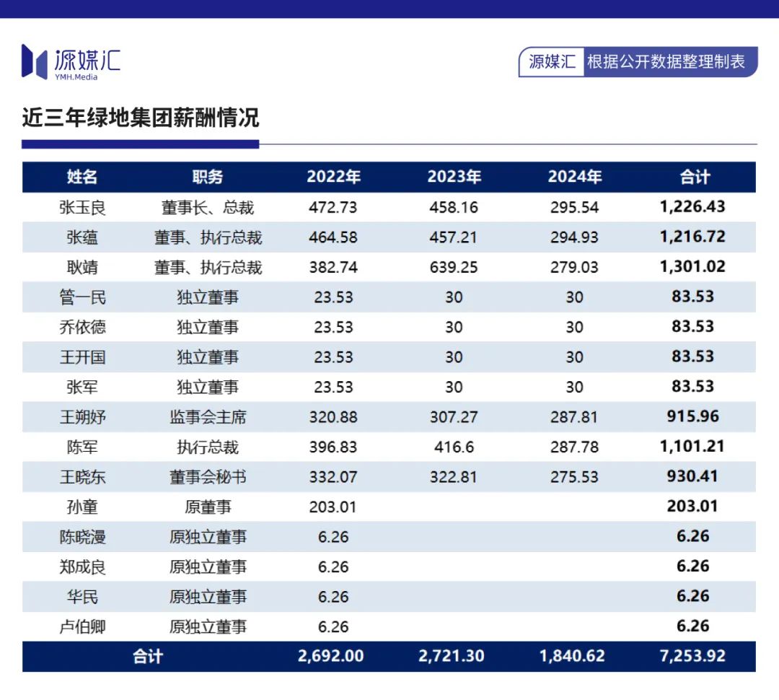Click the value 295.54
This screenshot has height=700, width=779.
(x=574, y=207)
